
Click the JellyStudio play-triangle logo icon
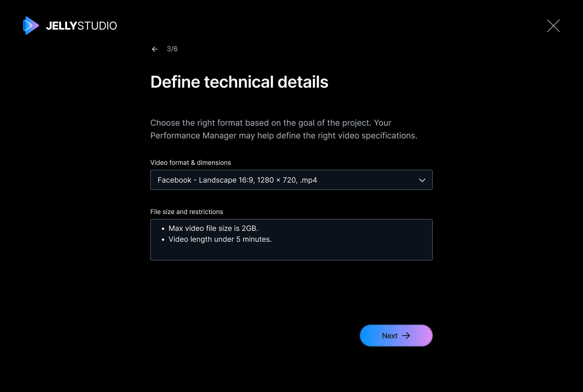pyautogui.click(x=31, y=25)
